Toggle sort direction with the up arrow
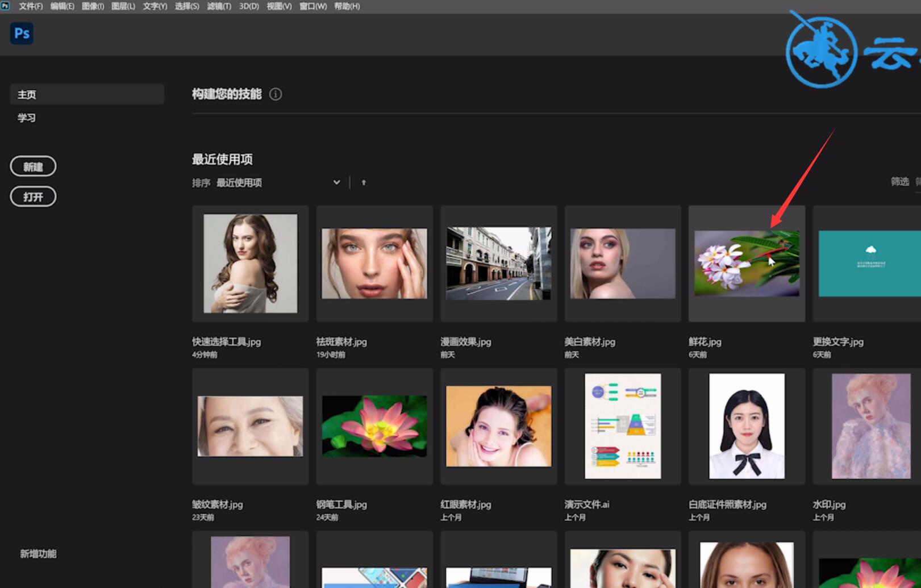The image size is (921, 588). 364,182
